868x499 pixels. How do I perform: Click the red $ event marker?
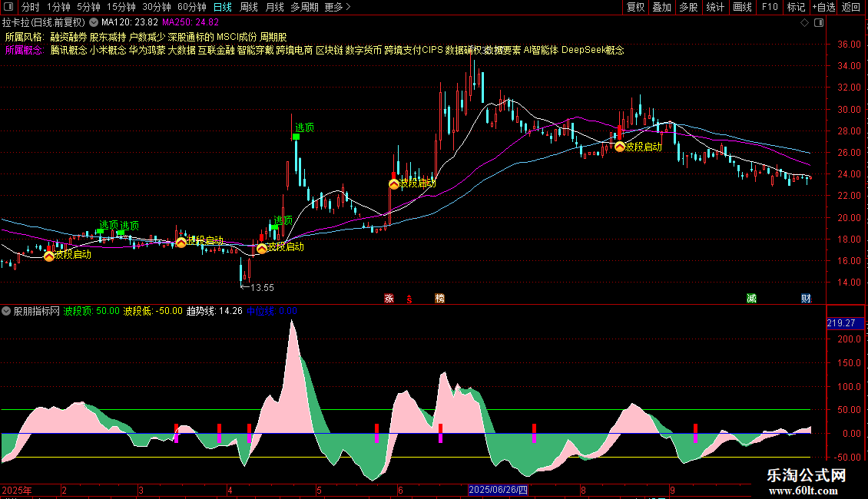pos(409,299)
